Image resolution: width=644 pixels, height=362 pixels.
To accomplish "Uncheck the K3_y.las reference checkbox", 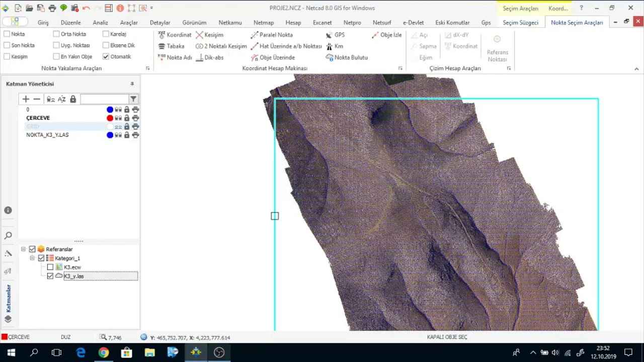I will point(50,276).
